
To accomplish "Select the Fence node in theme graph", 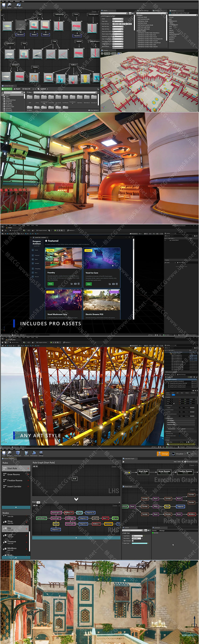I will 76,14.
